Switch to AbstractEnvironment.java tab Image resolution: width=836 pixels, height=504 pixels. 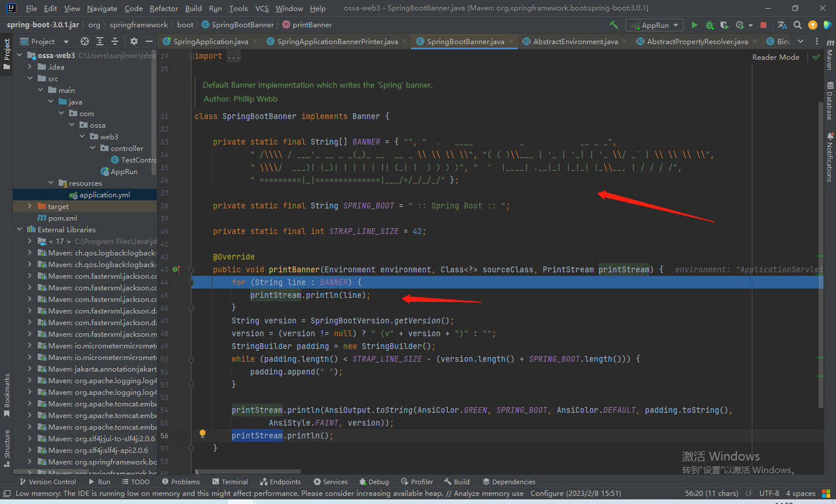pyautogui.click(x=575, y=41)
